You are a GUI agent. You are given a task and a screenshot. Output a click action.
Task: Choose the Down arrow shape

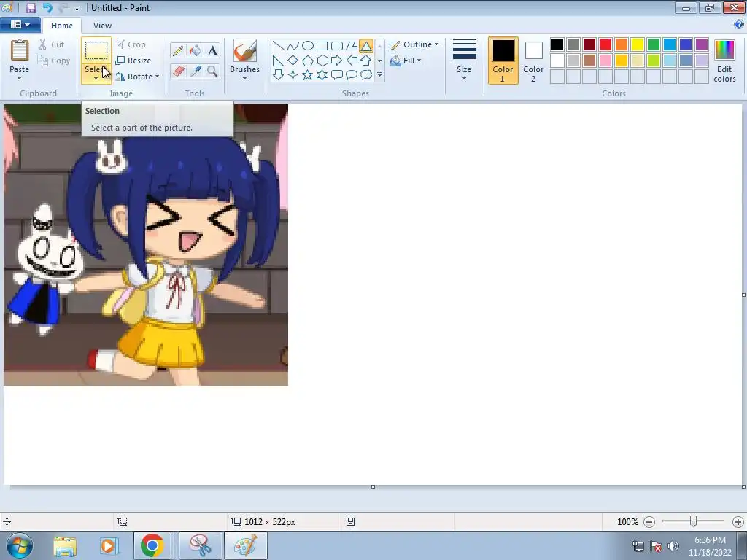(278, 75)
